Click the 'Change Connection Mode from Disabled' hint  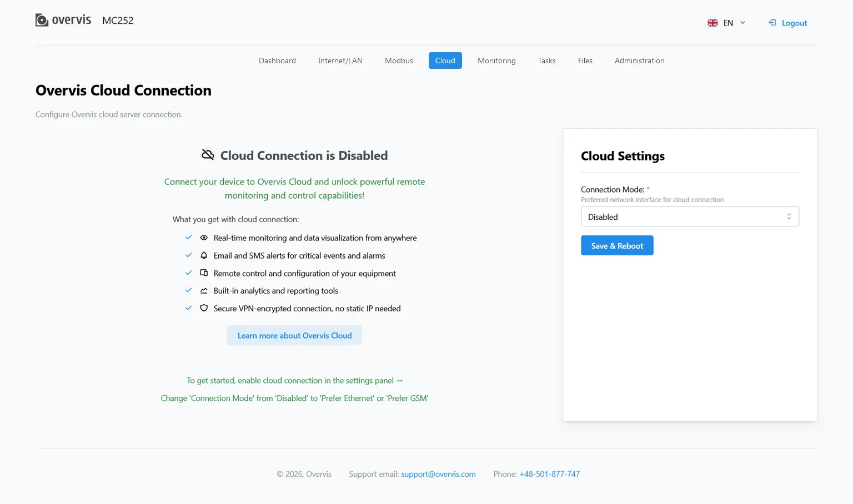point(294,398)
